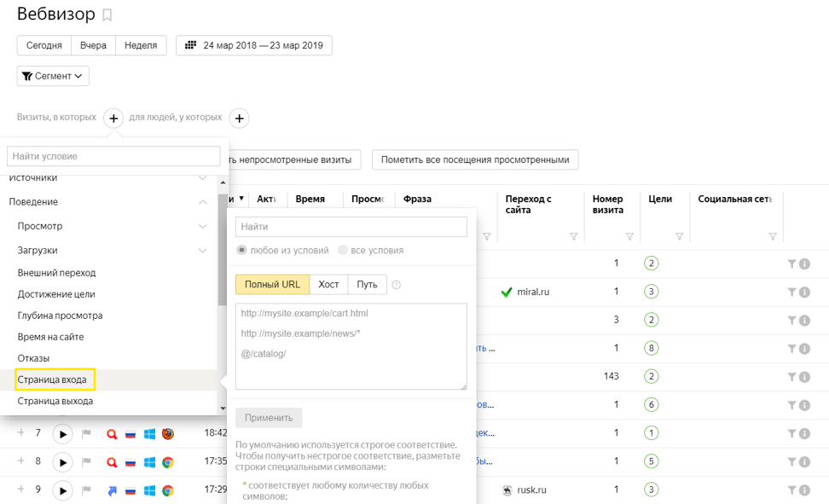Play visit recording in row 8
The width and height of the screenshot is (829, 504).
pos(62,462)
